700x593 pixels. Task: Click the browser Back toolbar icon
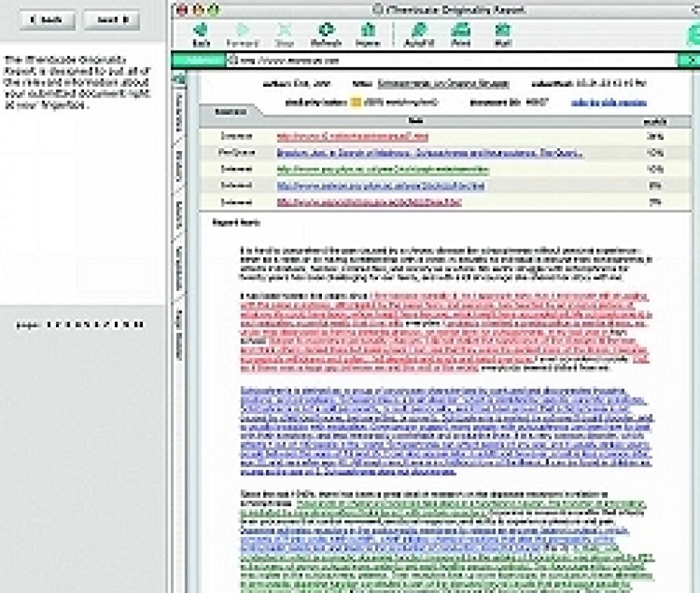point(201,35)
